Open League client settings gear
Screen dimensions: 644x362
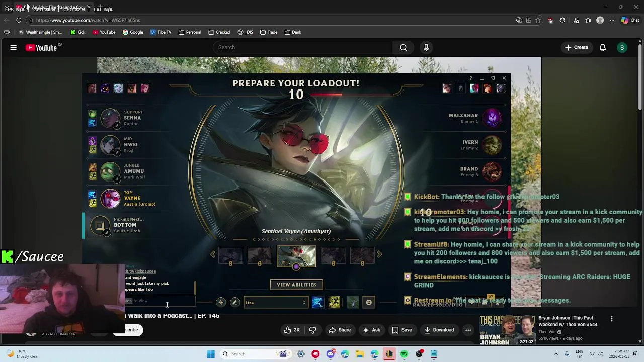tap(493, 78)
